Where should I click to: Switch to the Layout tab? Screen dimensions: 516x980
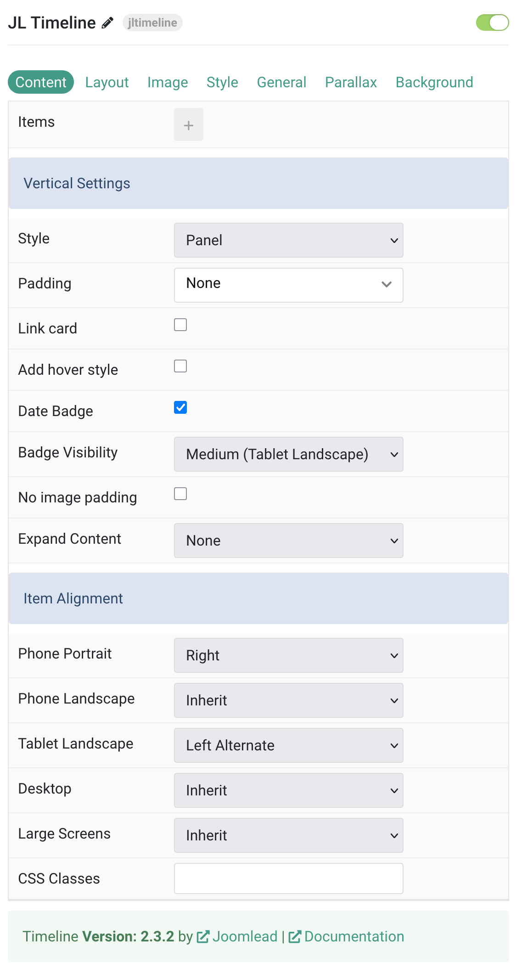click(x=107, y=82)
